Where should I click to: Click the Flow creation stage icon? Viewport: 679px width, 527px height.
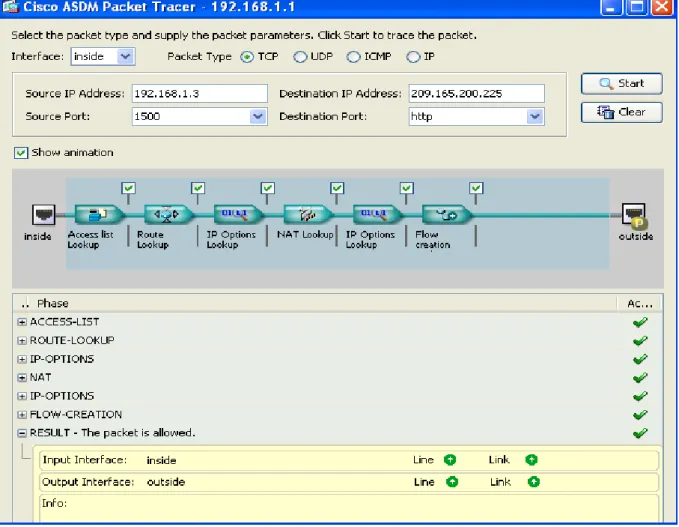click(446, 214)
